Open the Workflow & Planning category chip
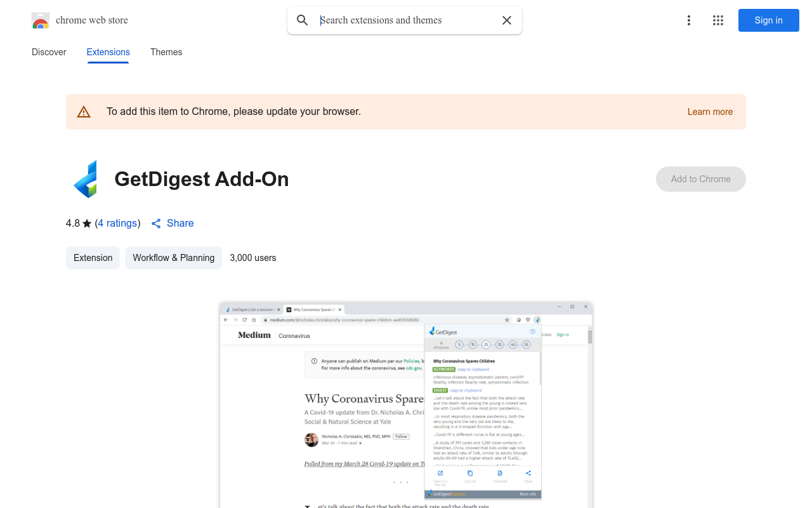812x508 pixels. point(173,258)
